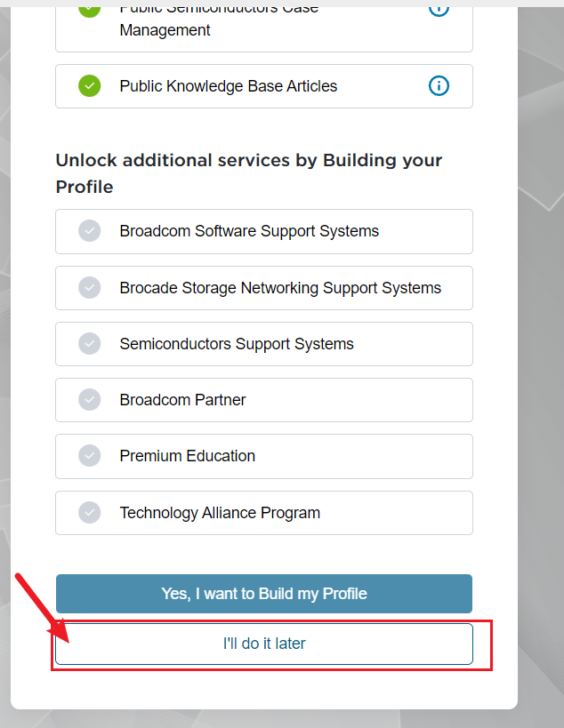Toggle the Semiconductors Support Systems status indicator
Screen dimensions: 564x728
coord(89,343)
